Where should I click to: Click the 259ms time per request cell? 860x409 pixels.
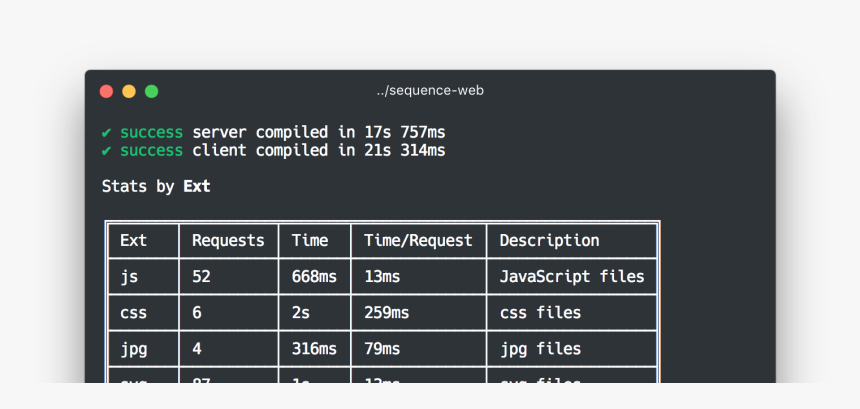(387, 313)
